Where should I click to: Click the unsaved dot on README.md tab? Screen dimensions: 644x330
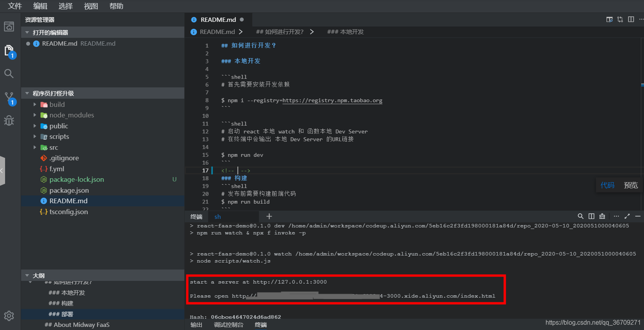point(242,20)
